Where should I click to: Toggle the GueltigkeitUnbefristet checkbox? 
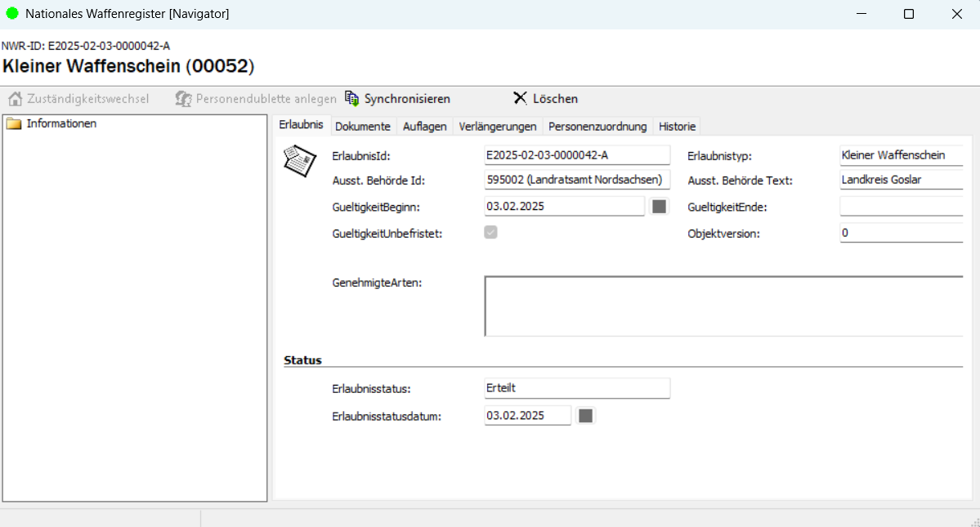490,233
